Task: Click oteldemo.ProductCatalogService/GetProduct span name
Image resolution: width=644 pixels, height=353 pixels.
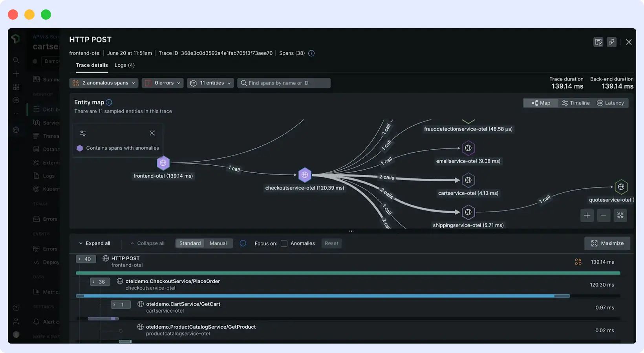Action: pyautogui.click(x=201, y=327)
